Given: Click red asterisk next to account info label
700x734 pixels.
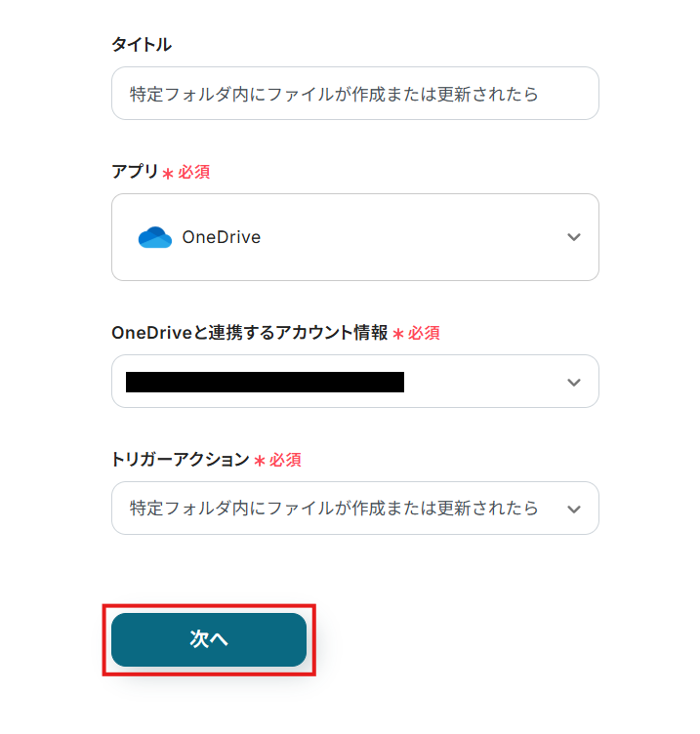Looking at the screenshot, I should point(398,334).
